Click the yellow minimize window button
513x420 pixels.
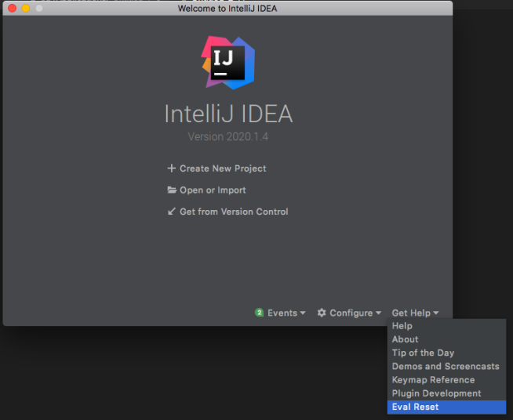coord(26,8)
